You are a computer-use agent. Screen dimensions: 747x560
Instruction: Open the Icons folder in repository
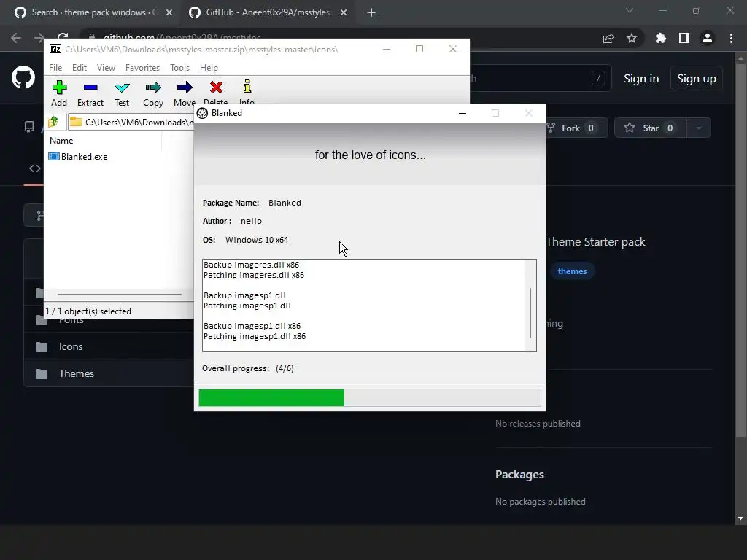pyautogui.click(x=71, y=346)
